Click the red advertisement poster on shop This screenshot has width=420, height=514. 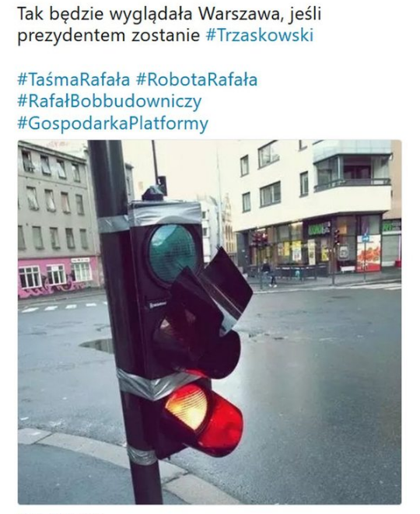(x=369, y=253)
